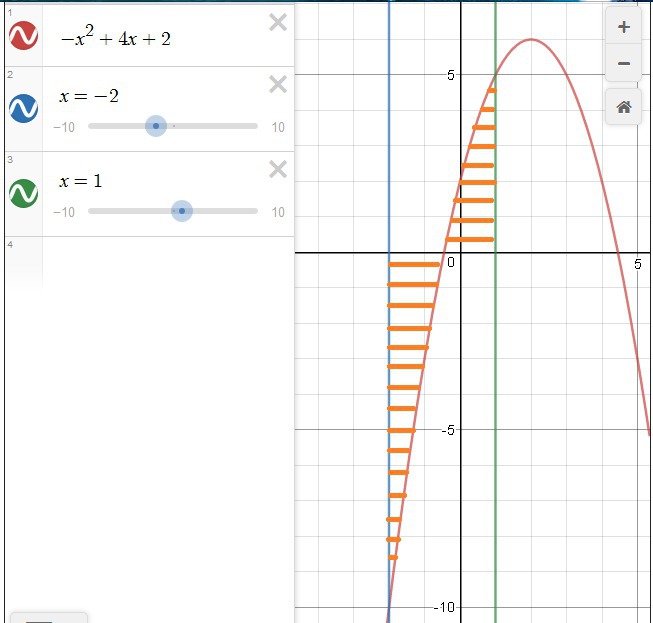Set upper bound 10 of x = 1 slider
This screenshot has height=623, width=653.
point(278,212)
